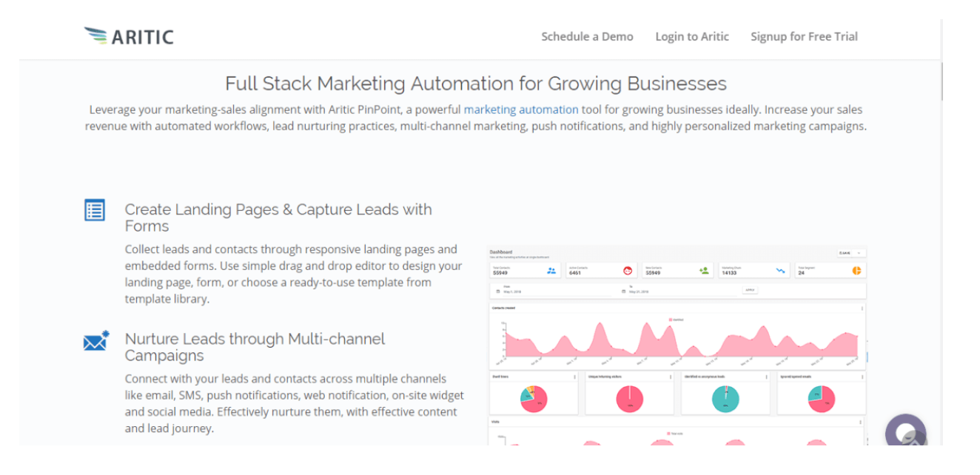Select Login to Aritic nav item
The height and width of the screenshot is (475, 980).
(x=691, y=36)
